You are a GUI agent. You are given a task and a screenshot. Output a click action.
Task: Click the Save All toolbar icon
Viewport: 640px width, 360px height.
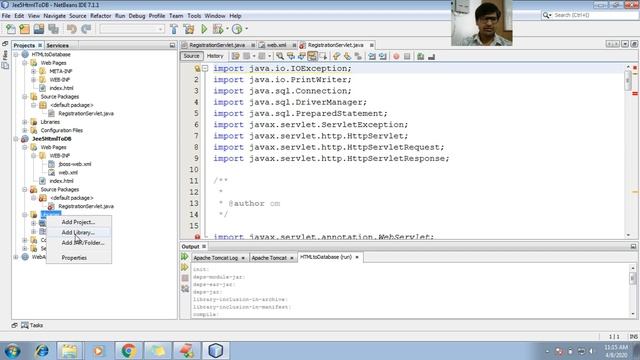53,29
